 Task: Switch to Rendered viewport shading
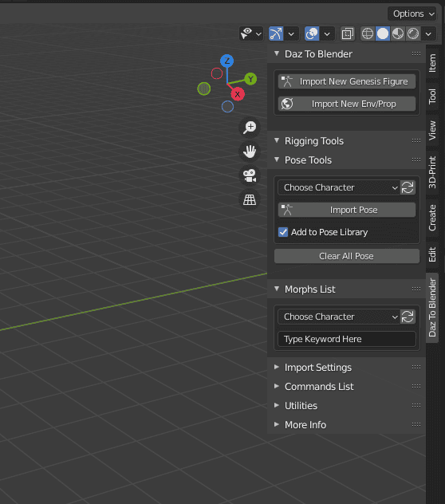[x=413, y=33]
